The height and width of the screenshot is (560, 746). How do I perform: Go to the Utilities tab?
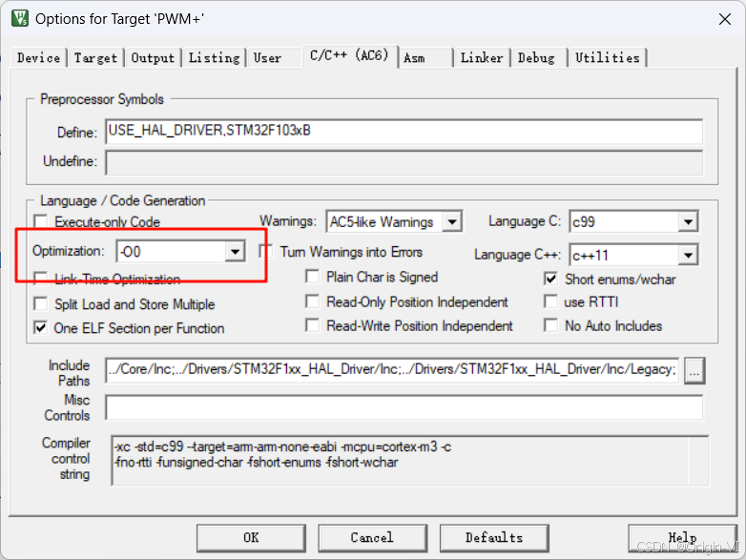[608, 58]
